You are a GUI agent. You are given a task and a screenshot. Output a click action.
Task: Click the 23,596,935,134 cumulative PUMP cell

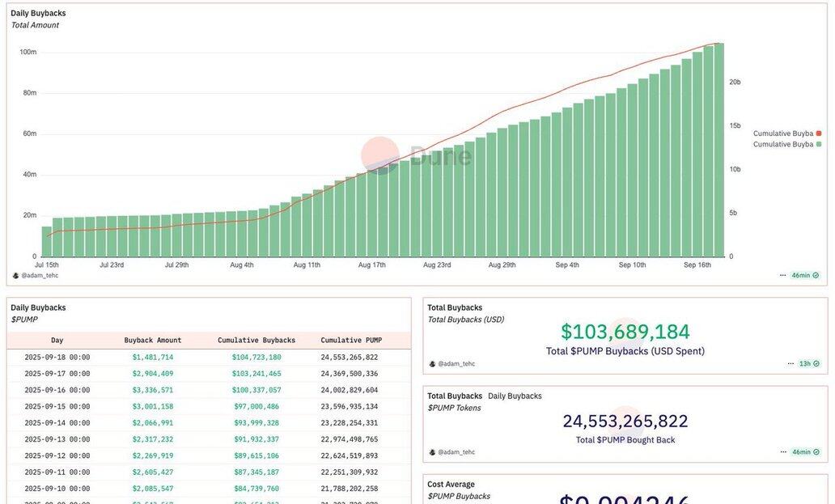pos(350,407)
